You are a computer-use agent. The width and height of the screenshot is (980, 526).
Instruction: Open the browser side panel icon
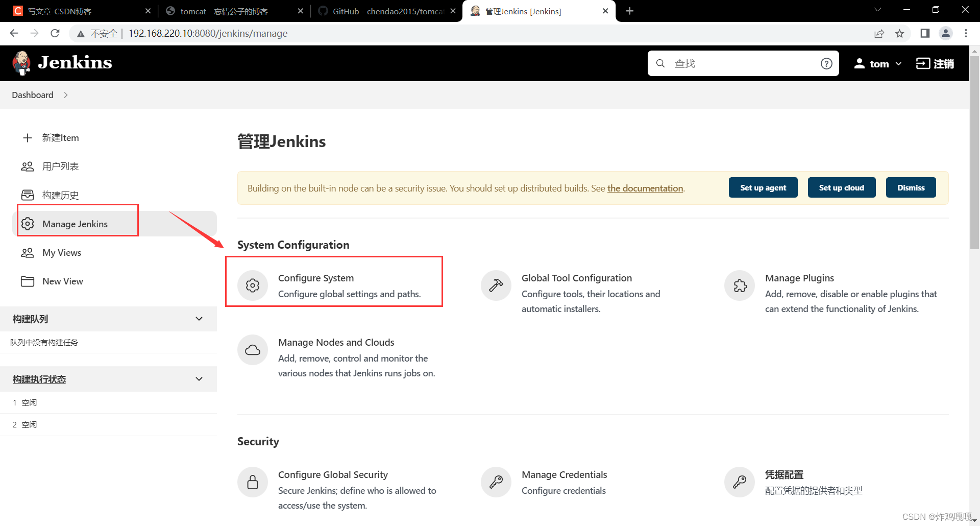tap(925, 33)
